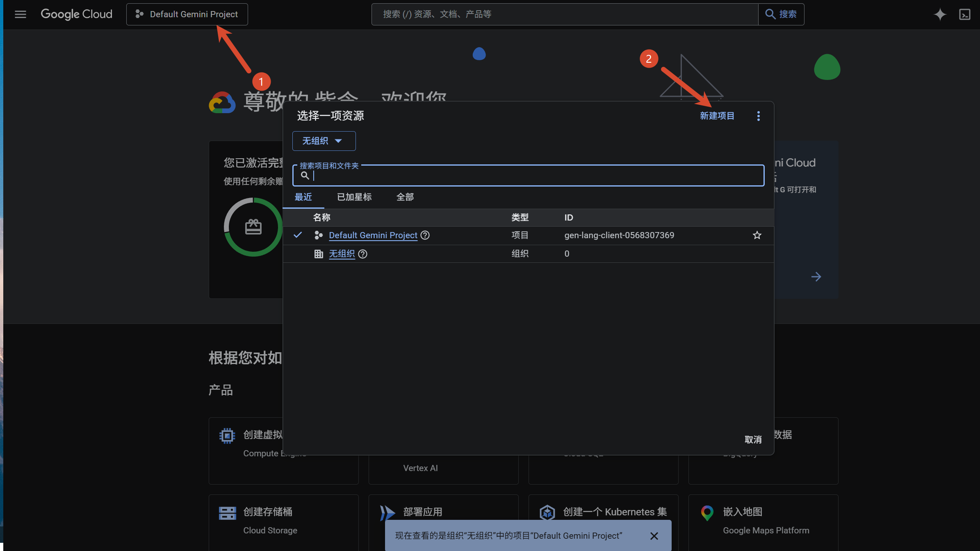The image size is (980, 551).
Task: Expand the 无组织 organization dropdown
Action: [324, 141]
